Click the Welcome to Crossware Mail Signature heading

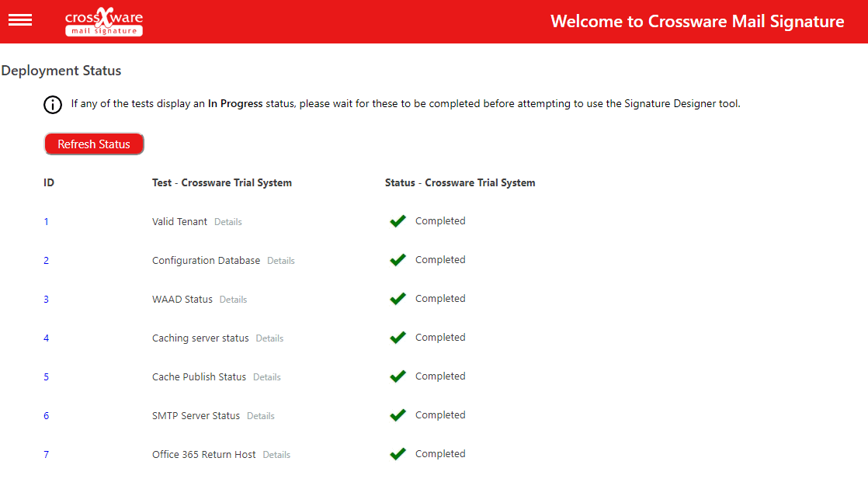(697, 21)
